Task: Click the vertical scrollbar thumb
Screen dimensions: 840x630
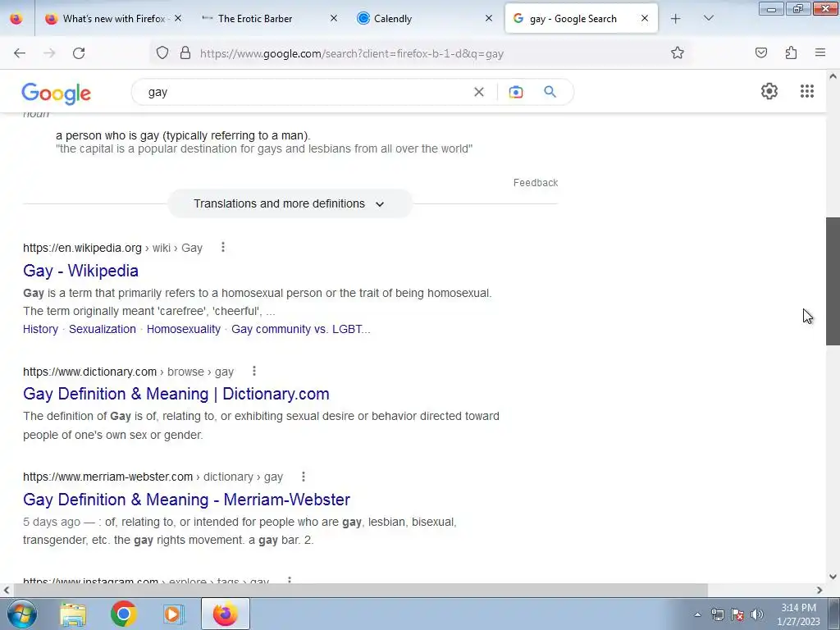Action: click(833, 281)
